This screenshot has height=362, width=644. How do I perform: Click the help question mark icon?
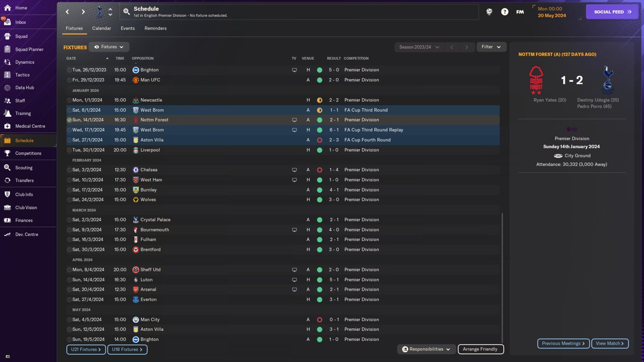(x=505, y=12)
